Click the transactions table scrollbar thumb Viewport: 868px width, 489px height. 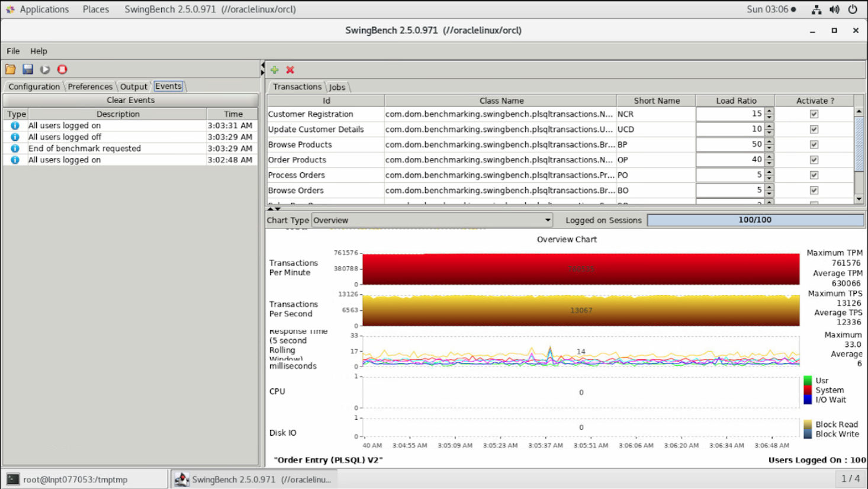click(859, 143)
